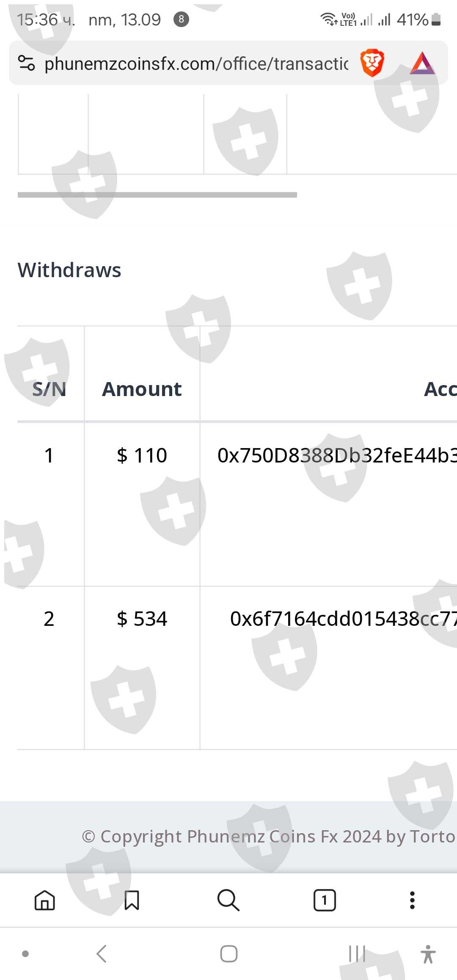Screen dimensions: 457x980
Task: Tap the Android back navigation button
Action: point(102,954)
